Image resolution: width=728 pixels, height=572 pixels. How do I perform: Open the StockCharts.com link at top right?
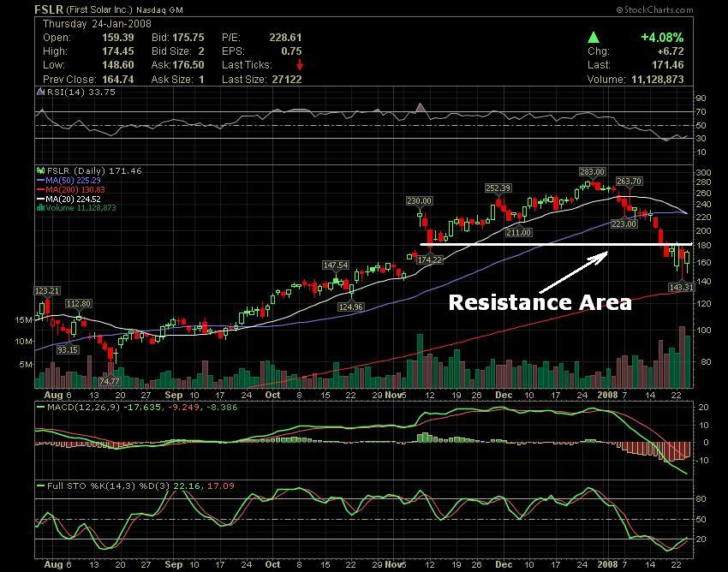[654, 9]
